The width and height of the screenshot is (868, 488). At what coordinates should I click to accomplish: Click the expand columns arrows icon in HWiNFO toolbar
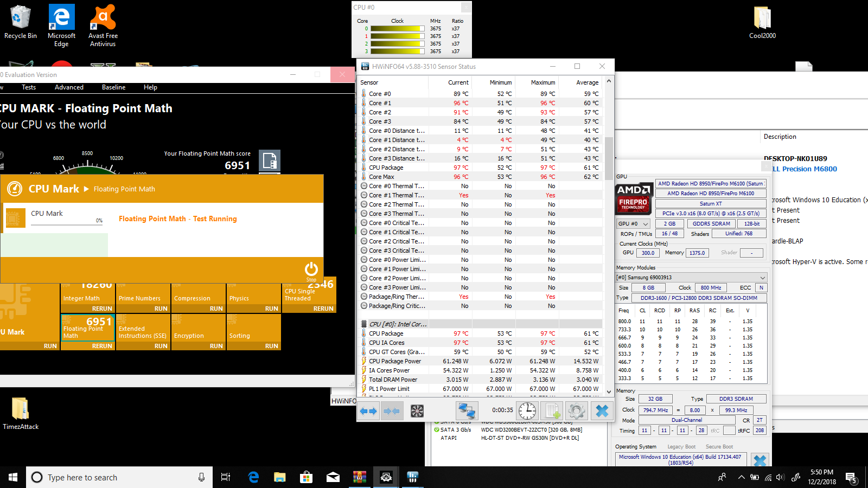[369, 411]
